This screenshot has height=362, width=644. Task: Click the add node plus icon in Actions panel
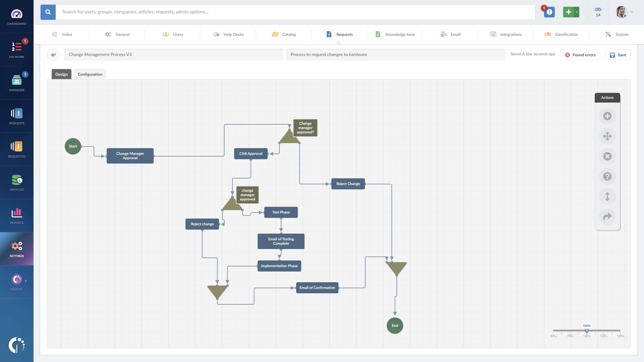608,116
